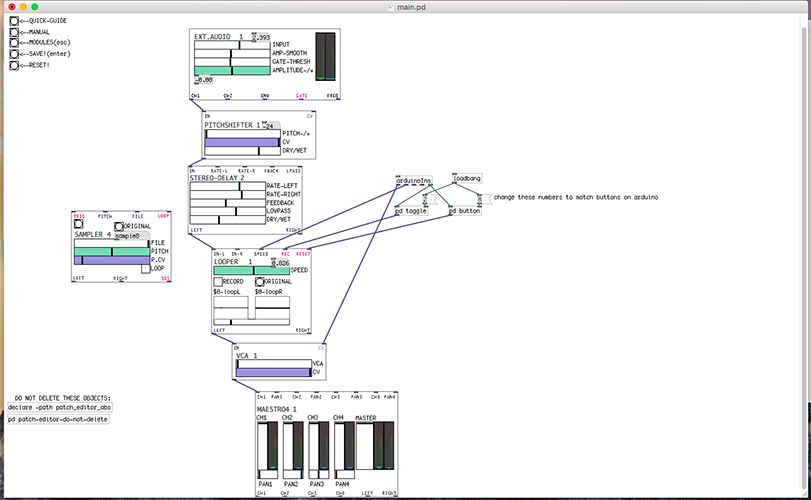
Task: Click the QUICK-GUIDE bang button
Action: click(x=14, y=20)
